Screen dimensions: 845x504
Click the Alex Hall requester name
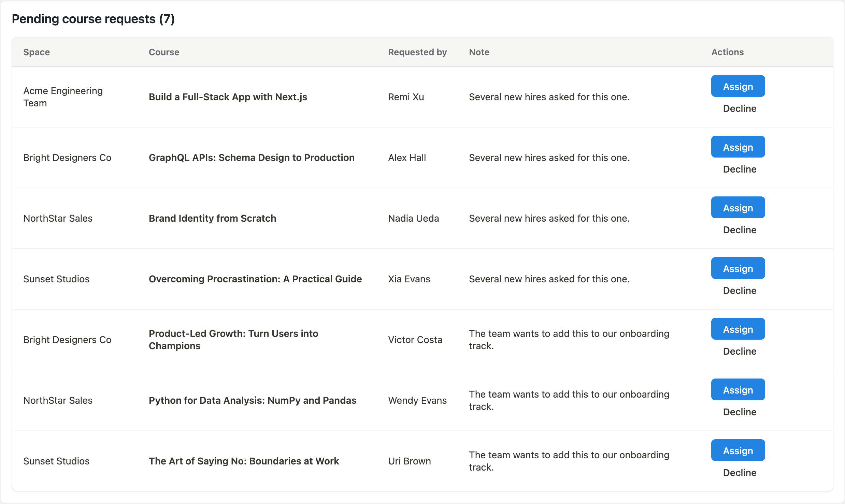(x=407, y=158)
